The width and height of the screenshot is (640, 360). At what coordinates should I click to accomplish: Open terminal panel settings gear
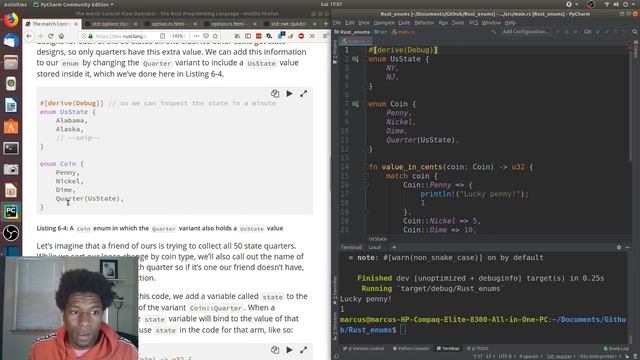619,247
